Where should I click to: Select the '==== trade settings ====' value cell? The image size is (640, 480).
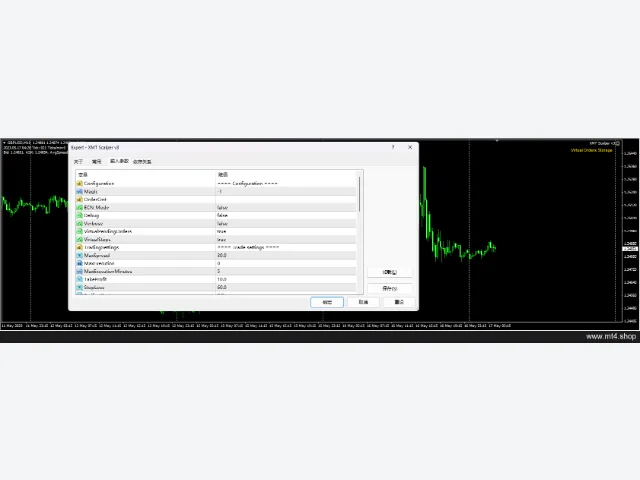pyautogui.click(x=286, y=247)
